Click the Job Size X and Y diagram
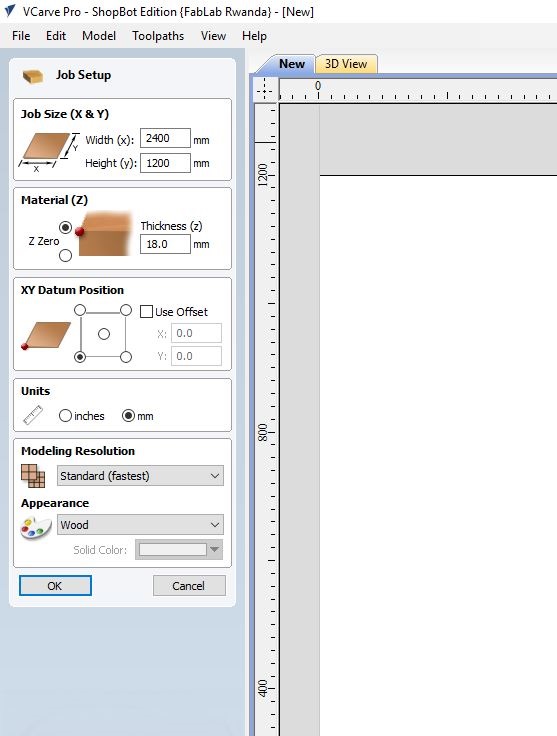 click(48, 152)
